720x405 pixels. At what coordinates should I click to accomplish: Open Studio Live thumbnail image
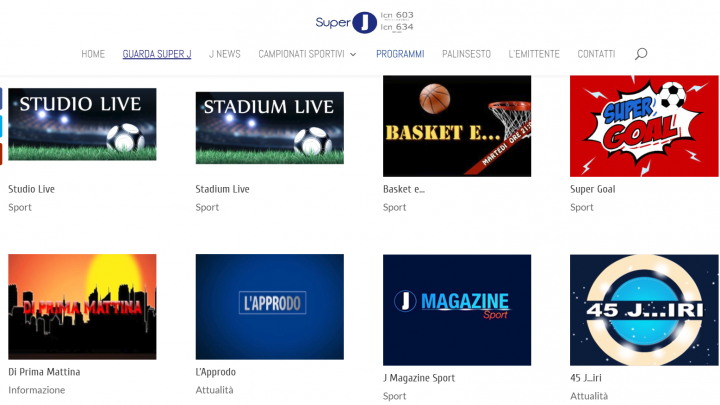(82, 124)
